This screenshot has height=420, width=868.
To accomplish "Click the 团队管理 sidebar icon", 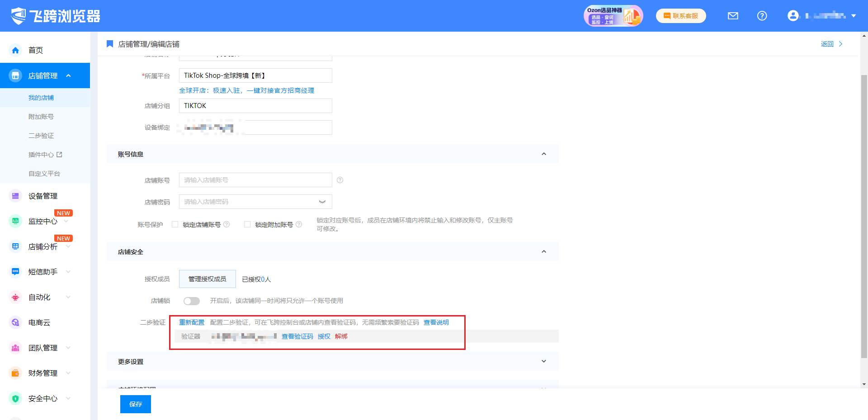I will (15, 348).
